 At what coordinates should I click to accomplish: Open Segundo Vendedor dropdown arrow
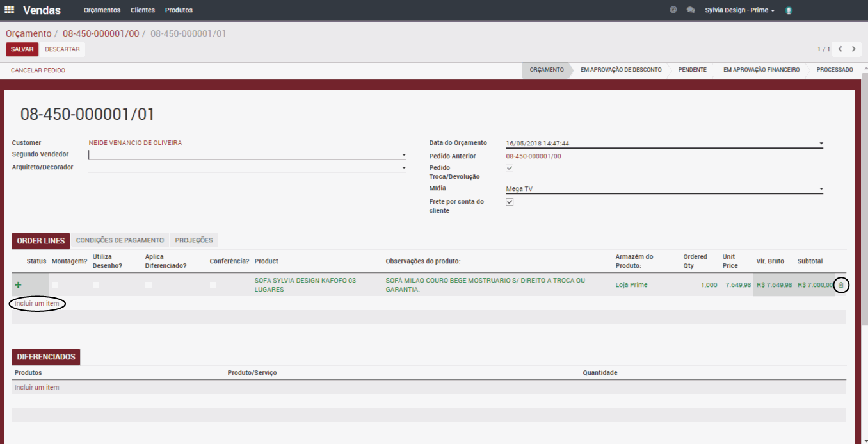pyautogui.click(x=403, y=154)
